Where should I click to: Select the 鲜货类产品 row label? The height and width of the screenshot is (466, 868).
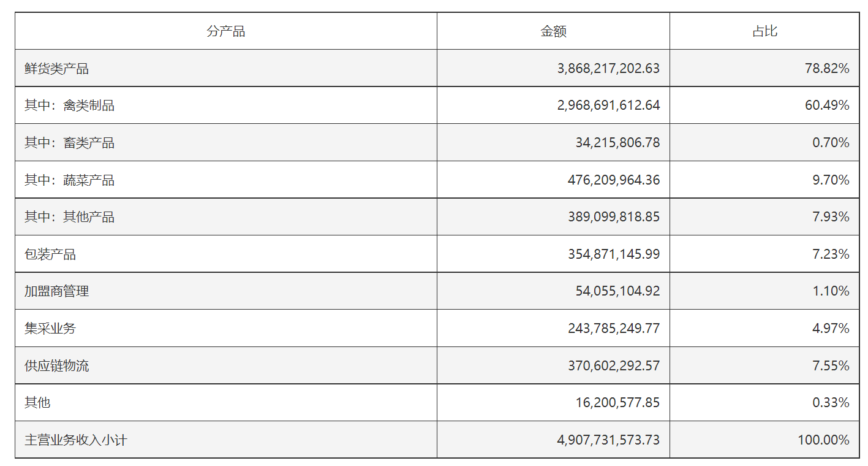(x=226, y=69)
